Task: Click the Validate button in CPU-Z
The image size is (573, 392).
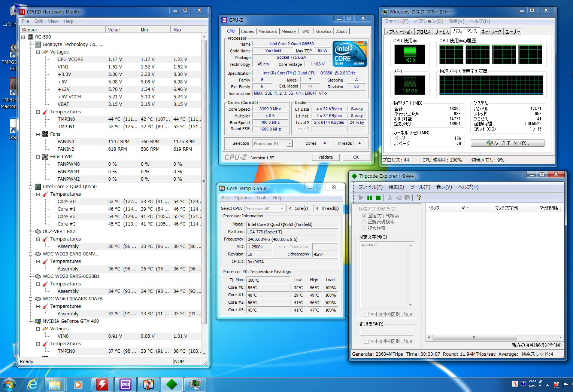Action: tap(325, 157)
